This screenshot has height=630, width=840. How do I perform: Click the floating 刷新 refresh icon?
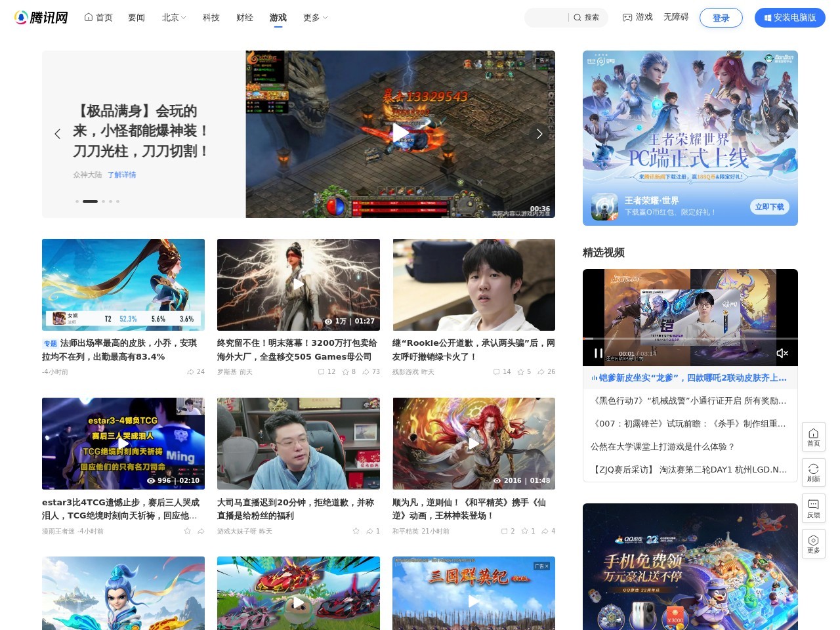pyautogui.click(x=813, y=472)
